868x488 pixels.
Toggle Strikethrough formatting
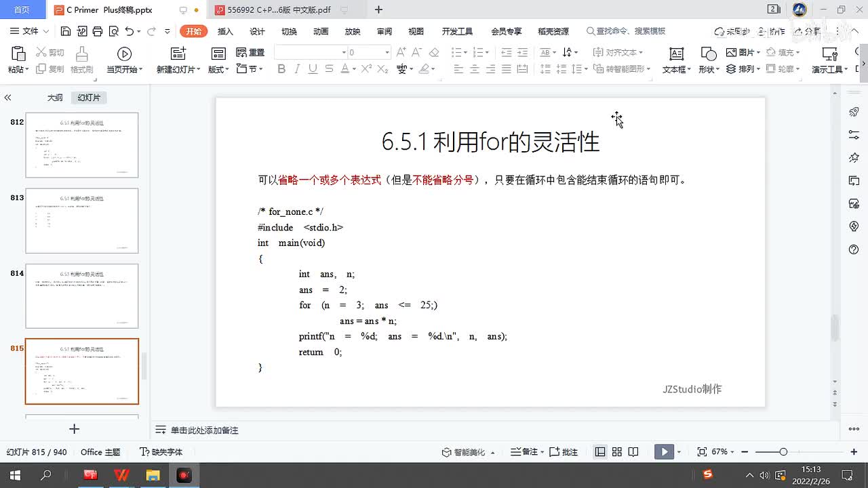[x=329, y=68]
